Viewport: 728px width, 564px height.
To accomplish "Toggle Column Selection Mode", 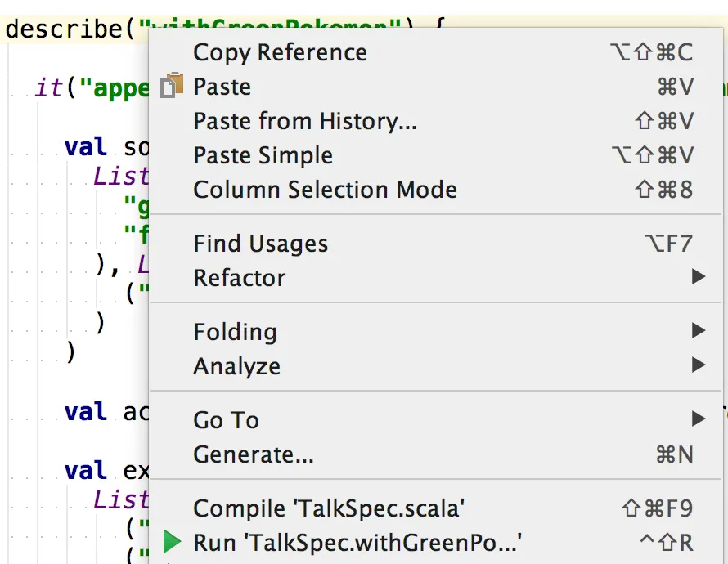I will 325,190.
